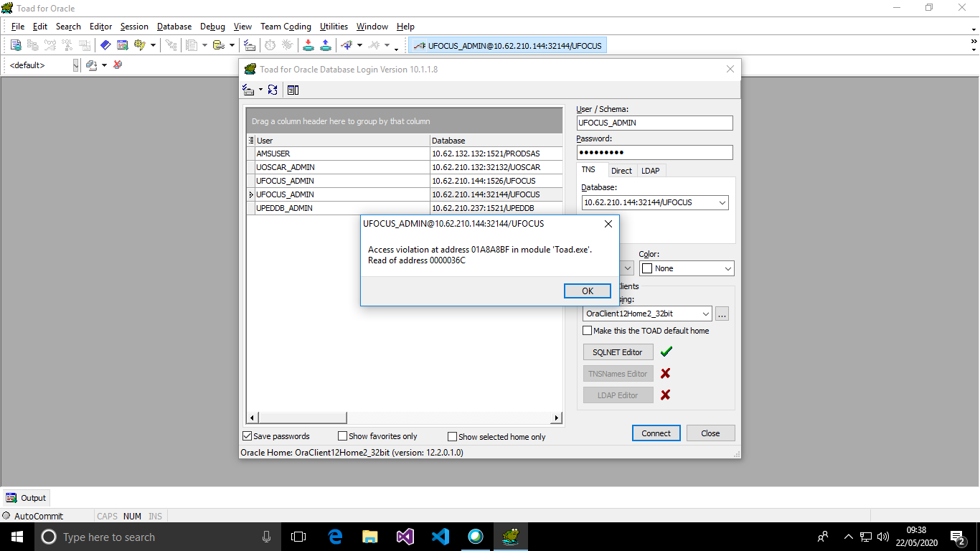Open the OraClient12Home2_32bit home dropdown
Screen dimensions: 980x551
705,314
